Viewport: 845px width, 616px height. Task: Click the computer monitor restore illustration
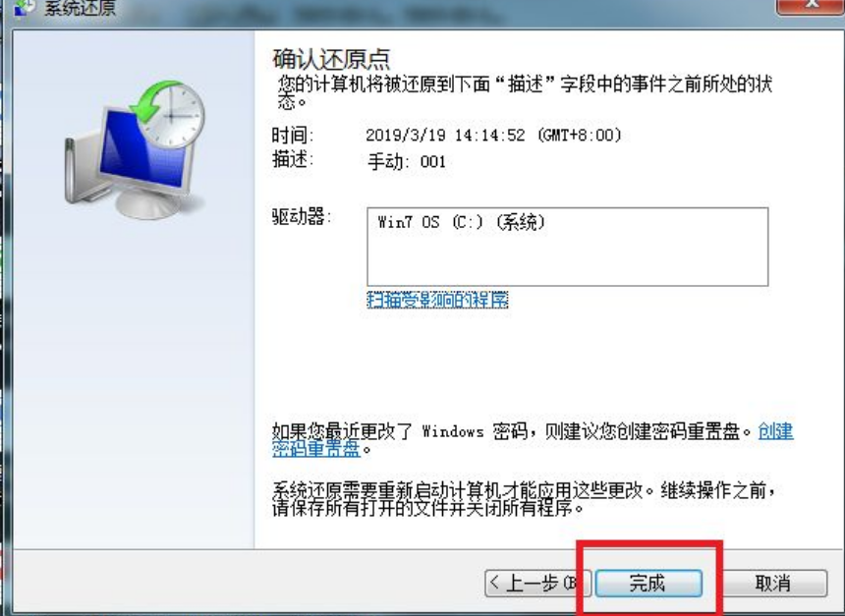135,149
